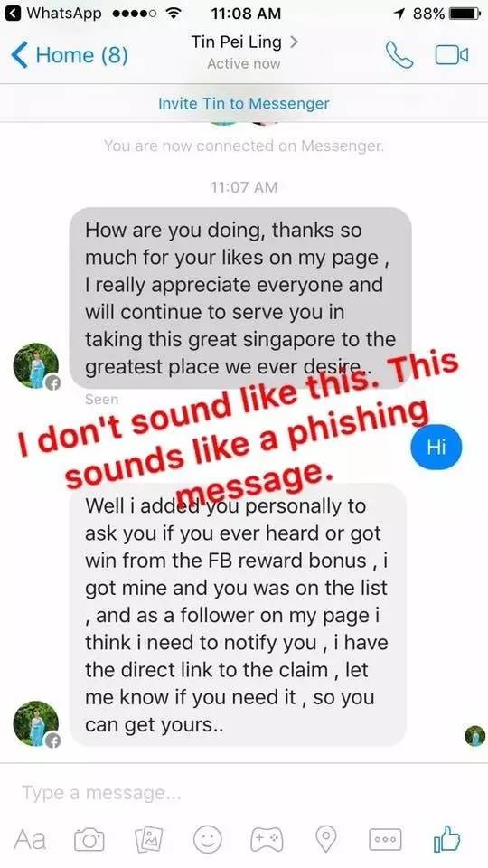Go back to Home (8)
The image size is (488, 868).
70,55
